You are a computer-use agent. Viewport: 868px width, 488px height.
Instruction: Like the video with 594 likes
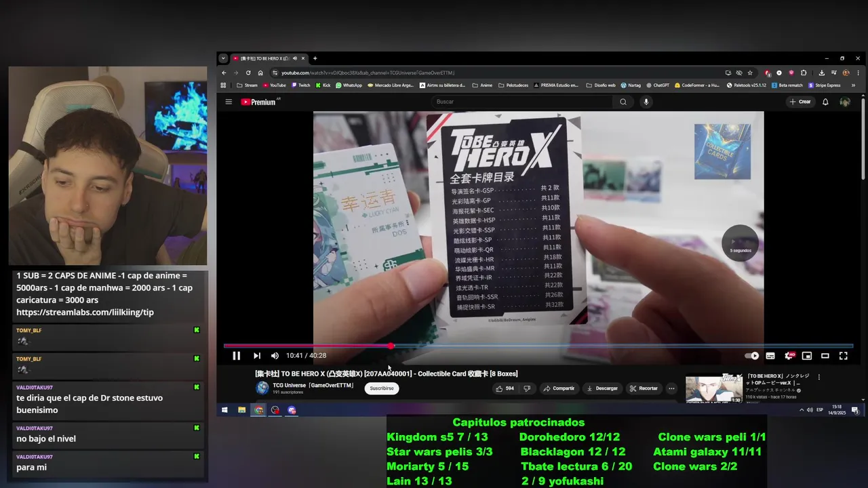[x=505, y=388]
